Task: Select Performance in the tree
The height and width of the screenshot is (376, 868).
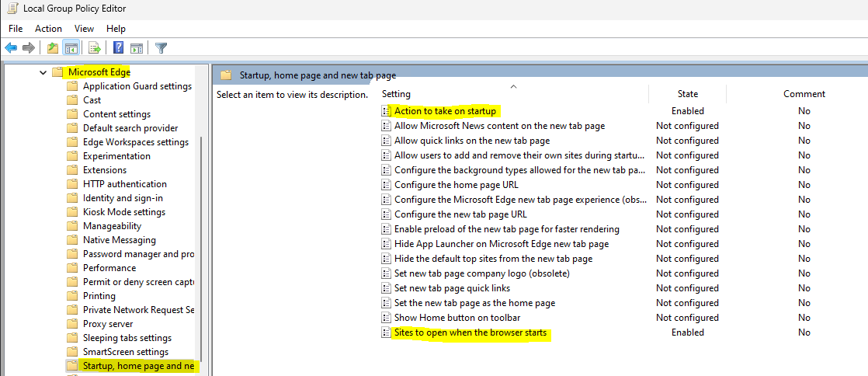Action: pyautogui.click(x=109, y=268)
